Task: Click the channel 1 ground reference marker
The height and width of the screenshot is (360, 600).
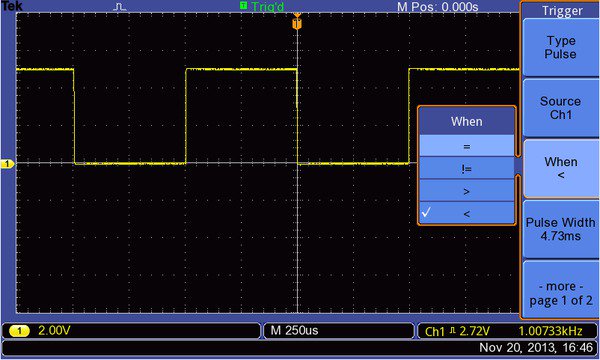Action: click(7, 164)
